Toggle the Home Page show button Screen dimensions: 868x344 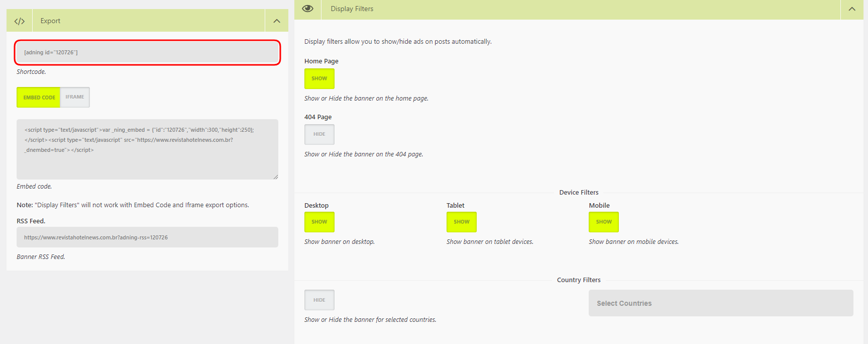tap(319, 78)
